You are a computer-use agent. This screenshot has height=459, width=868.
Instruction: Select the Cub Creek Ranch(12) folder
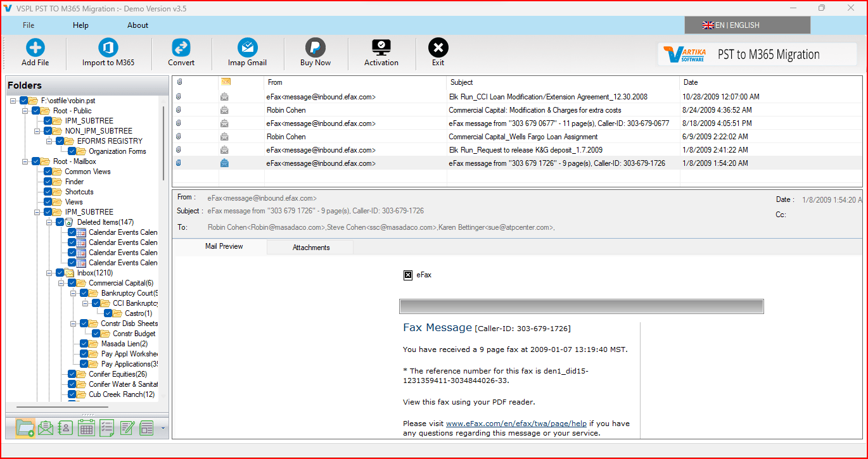(122, 394)
